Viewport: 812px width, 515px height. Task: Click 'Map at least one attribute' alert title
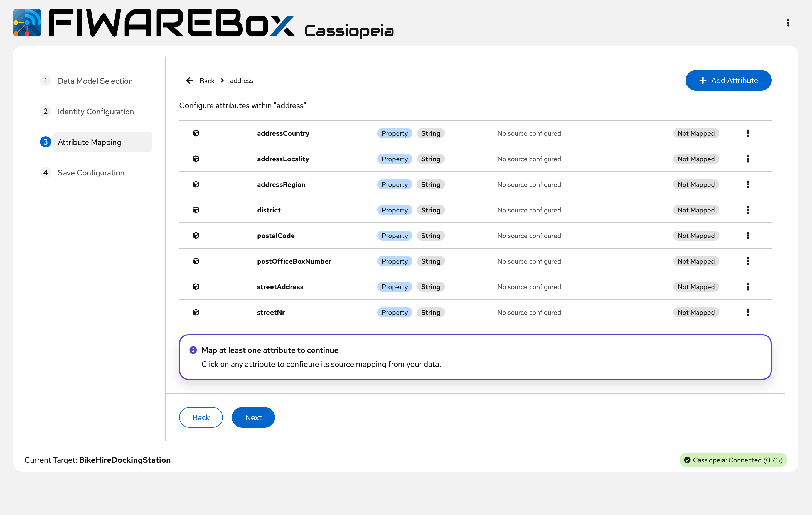coord(270,350)
